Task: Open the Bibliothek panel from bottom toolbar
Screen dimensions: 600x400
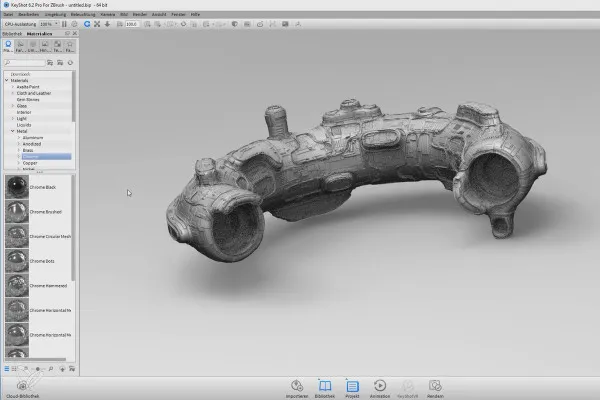Action: [x=324, y=386]
